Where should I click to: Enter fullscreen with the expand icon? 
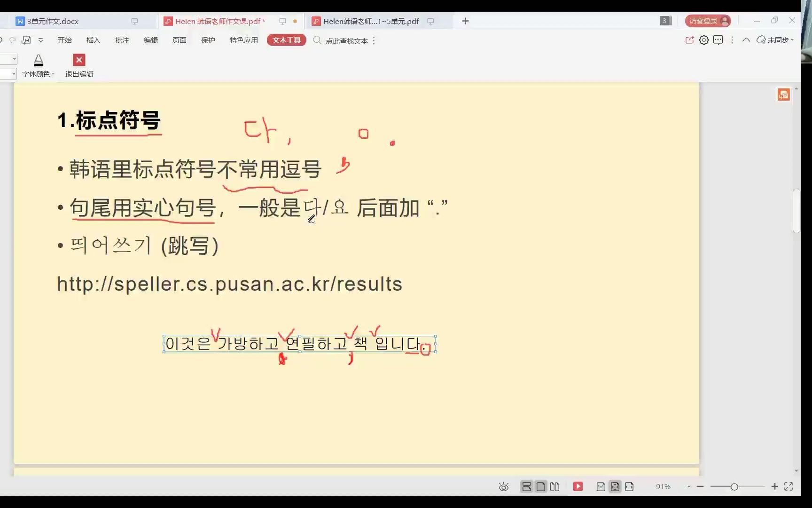[x=789, y=487]
